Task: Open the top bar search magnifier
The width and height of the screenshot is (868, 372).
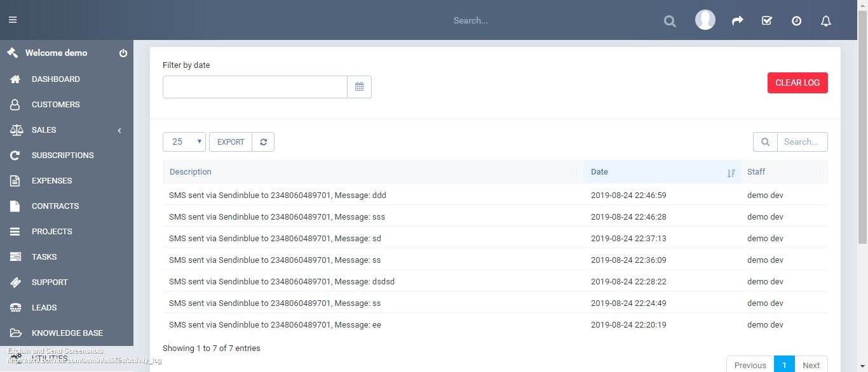Action: (670, 20)
